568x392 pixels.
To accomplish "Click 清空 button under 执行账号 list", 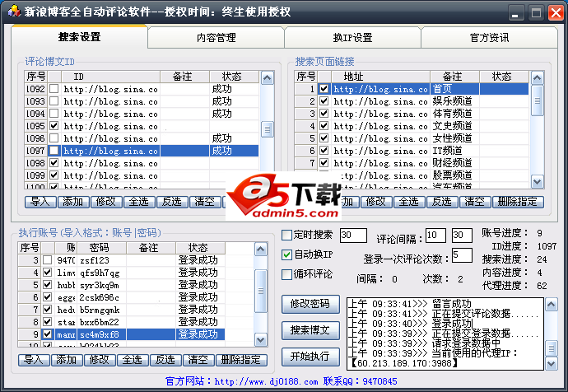I will [x=198, y=360].
